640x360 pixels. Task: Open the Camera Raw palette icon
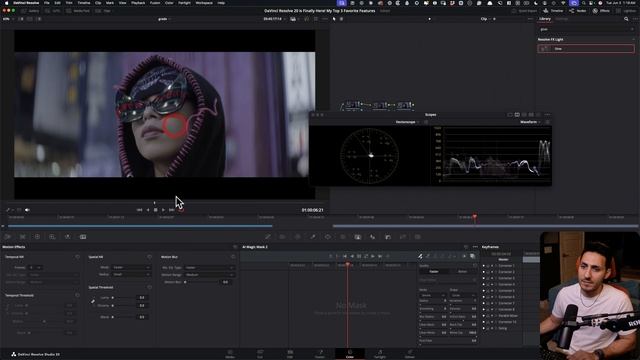point(7,237)
